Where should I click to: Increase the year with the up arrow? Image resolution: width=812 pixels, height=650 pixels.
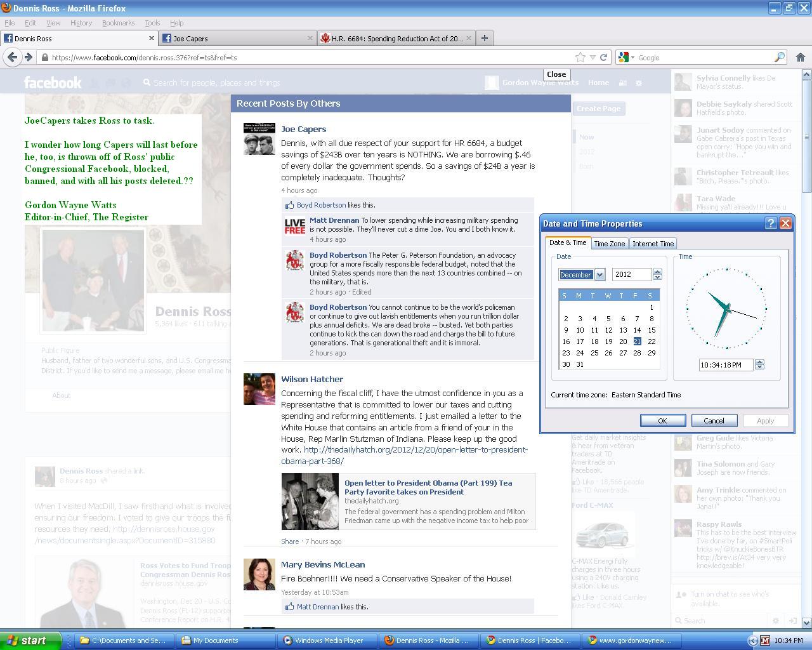click(657, 272)
